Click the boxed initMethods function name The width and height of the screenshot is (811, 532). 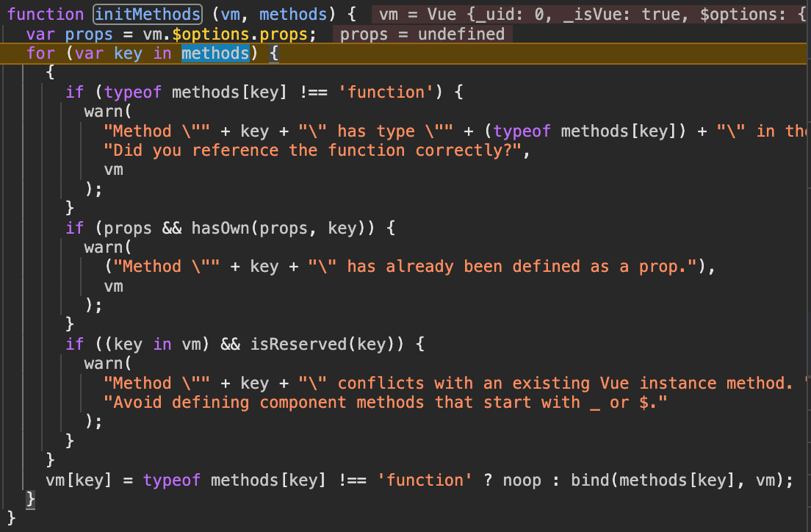pos(146,14)
